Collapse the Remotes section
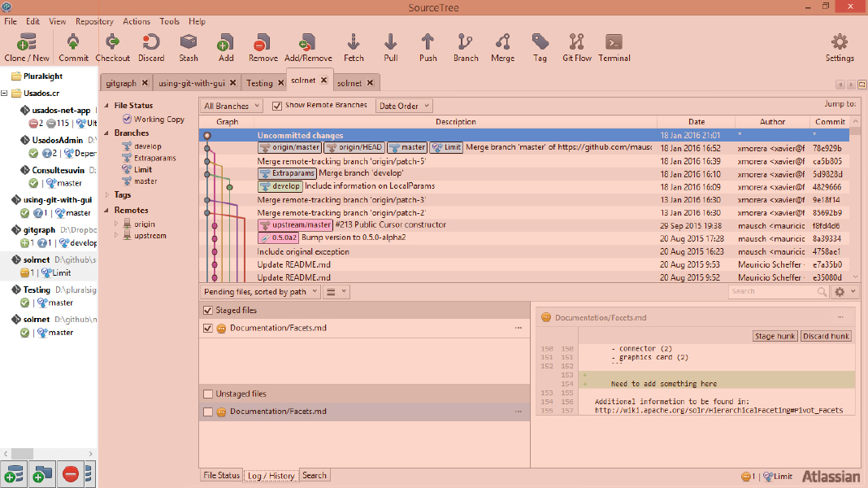868x488 pixels. click(x=106, y=211)
